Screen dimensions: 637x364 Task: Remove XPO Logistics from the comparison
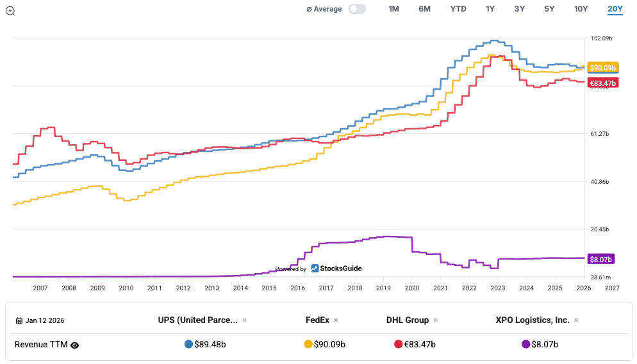[x=576, y=320]
